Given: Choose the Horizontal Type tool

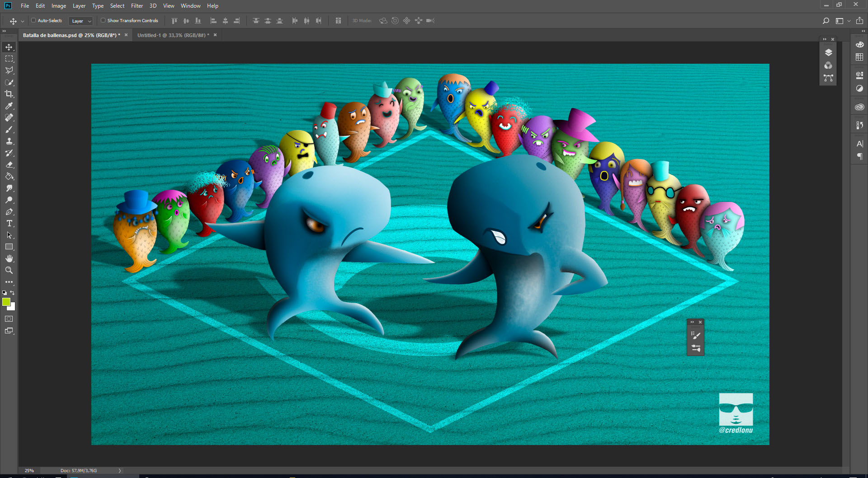Looking at the screenshot, I should point(9,223).
